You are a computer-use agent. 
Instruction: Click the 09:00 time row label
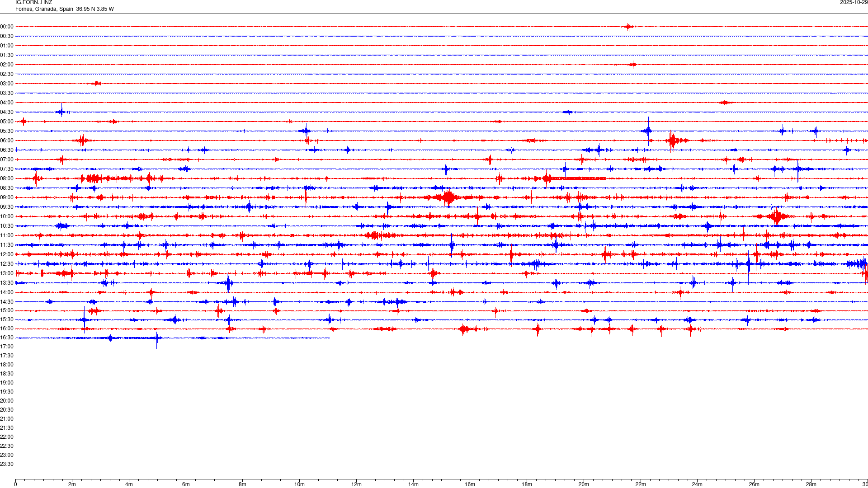click(7, 197)
